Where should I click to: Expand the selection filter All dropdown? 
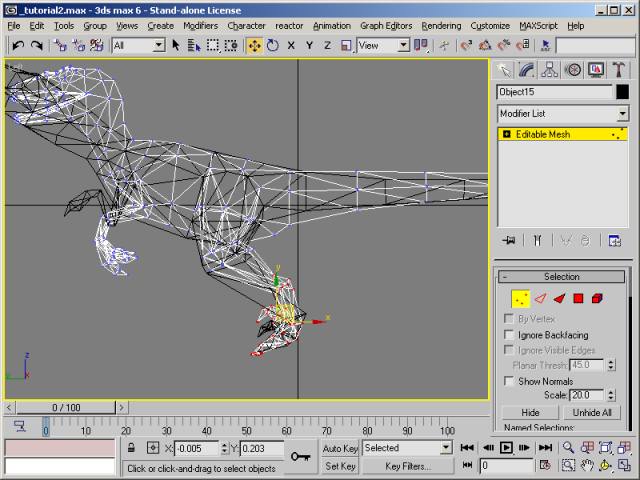pyautogui.click(x=158, y=45)
